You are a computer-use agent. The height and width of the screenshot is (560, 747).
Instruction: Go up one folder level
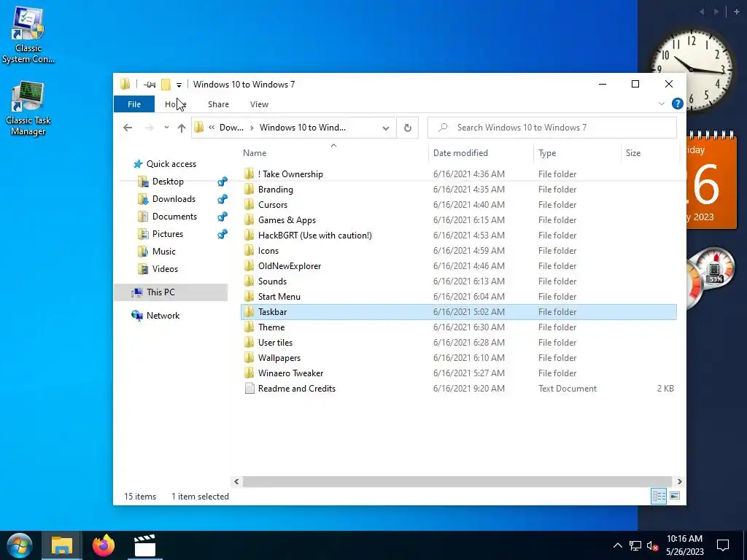point(181,128)
